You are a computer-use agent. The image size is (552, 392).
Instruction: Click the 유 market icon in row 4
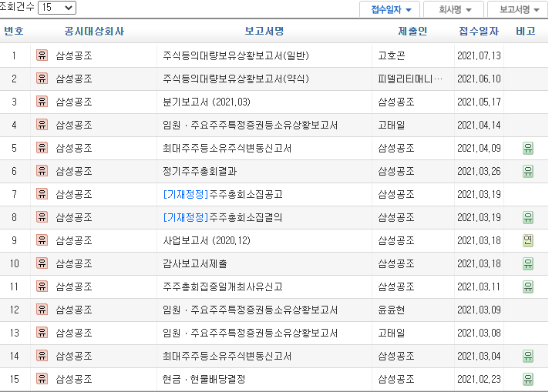pos(42,125)
